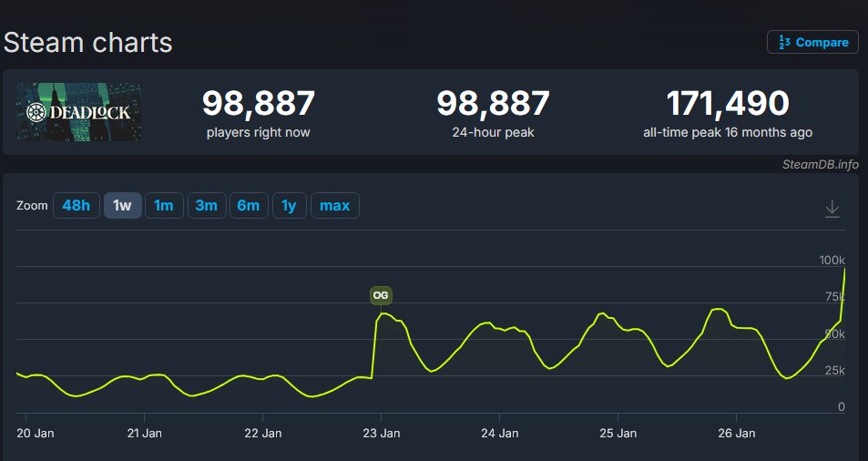This screenshot has height=461, width=868.
Task: Click the Zoom label text
Action: tap(32, 205)
